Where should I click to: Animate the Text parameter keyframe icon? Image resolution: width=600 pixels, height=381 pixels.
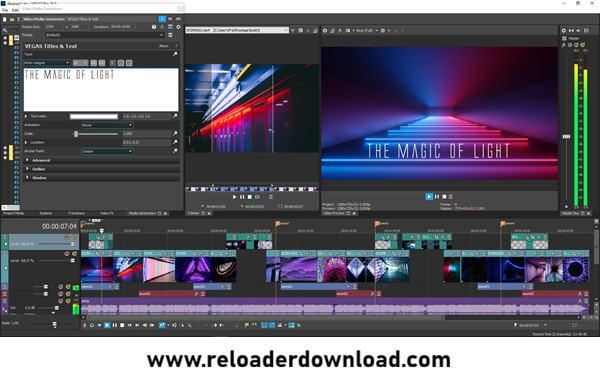(175, 54)
